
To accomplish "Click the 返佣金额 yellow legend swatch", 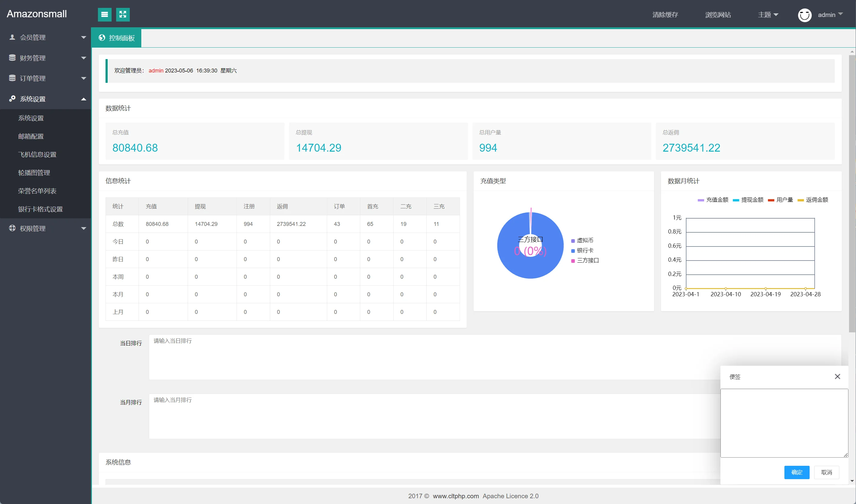I will [x=801, y=200].
